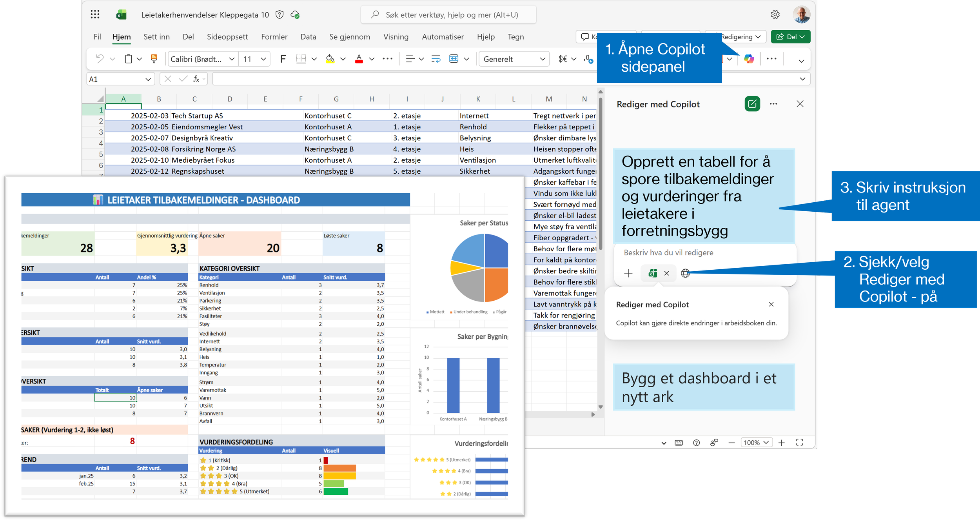Select the Format Painter brush icon

154,59
